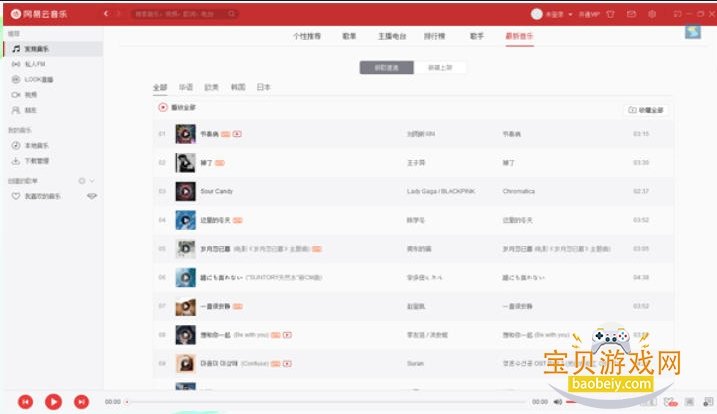The height and width of the screenshot is (414, 717).
Task: Click the play-all button above the song list
Action: coord(177,108)
